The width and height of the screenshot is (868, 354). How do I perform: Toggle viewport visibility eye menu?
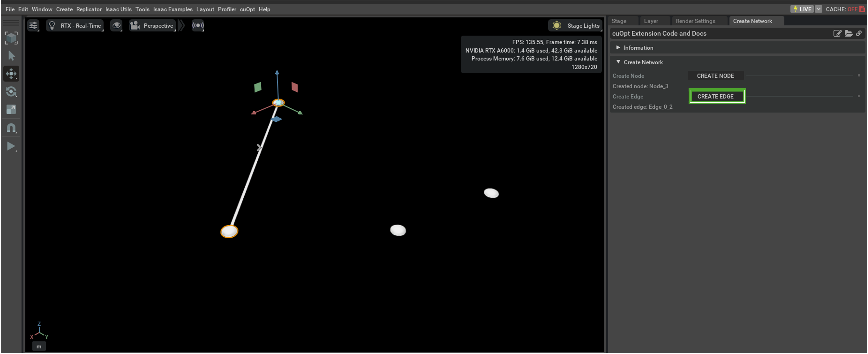coord(116,26)
